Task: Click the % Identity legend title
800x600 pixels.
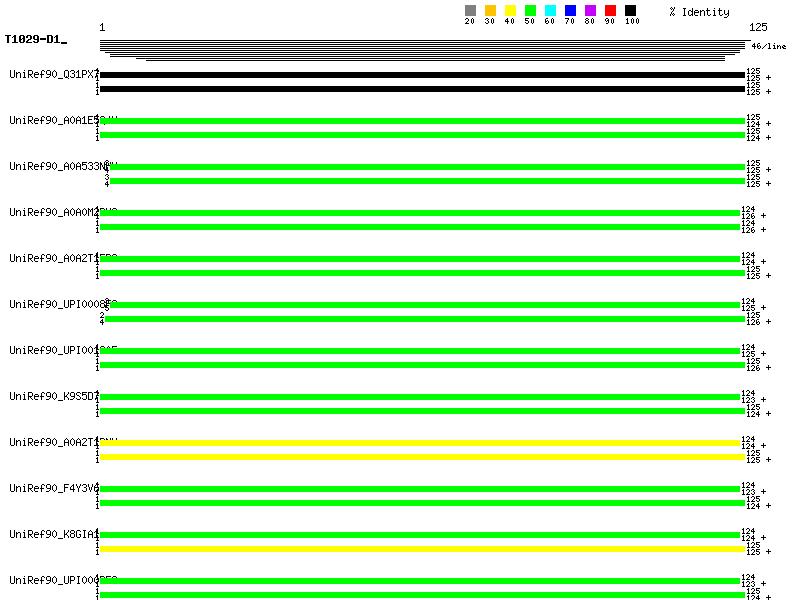Action: pyautogui.click(x=699, y=12)
